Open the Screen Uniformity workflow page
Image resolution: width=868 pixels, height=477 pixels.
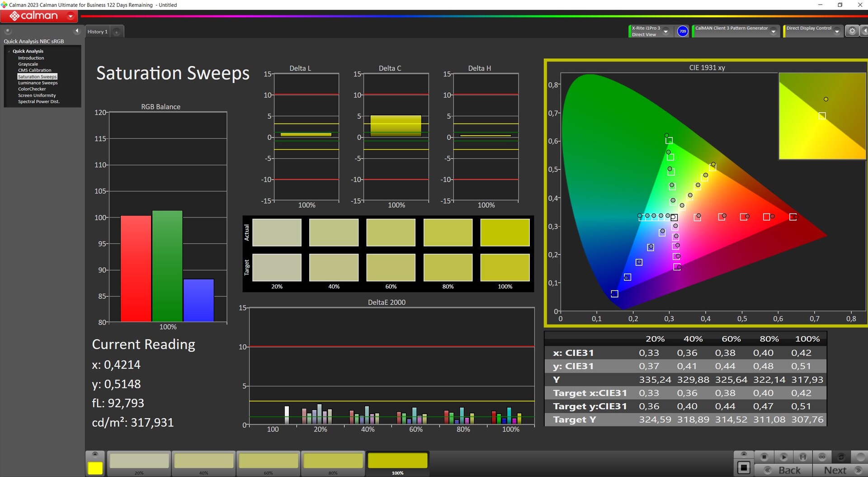pos(37,95)
